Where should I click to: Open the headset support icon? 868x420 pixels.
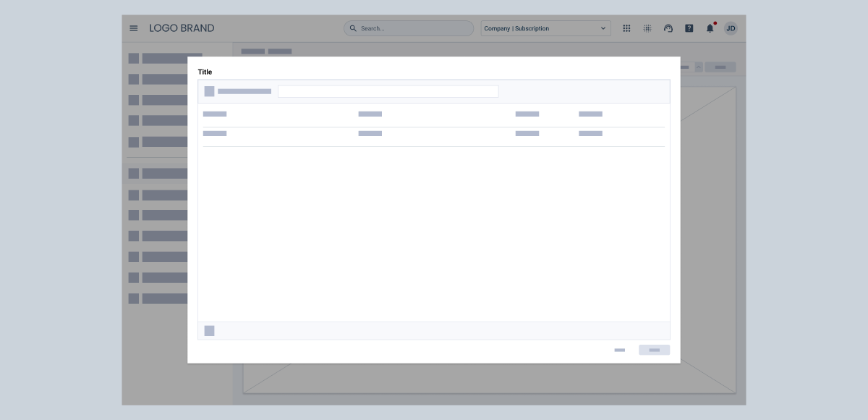pyautogui.click(x=668, y=28)
